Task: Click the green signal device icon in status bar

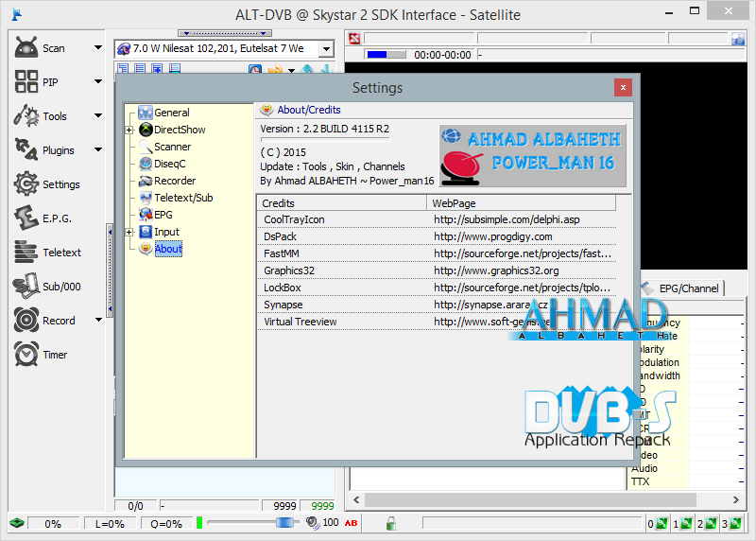Action: pos(17,523)
